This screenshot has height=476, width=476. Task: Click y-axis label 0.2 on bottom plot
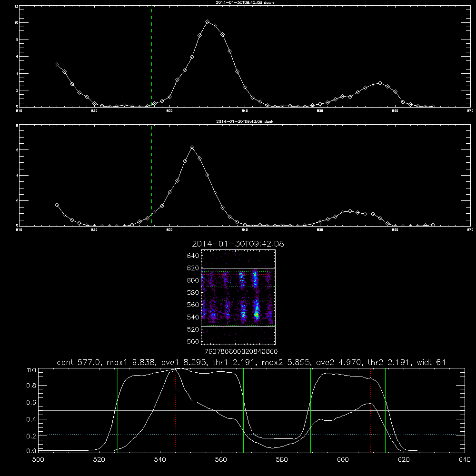(x=31, y=436)
